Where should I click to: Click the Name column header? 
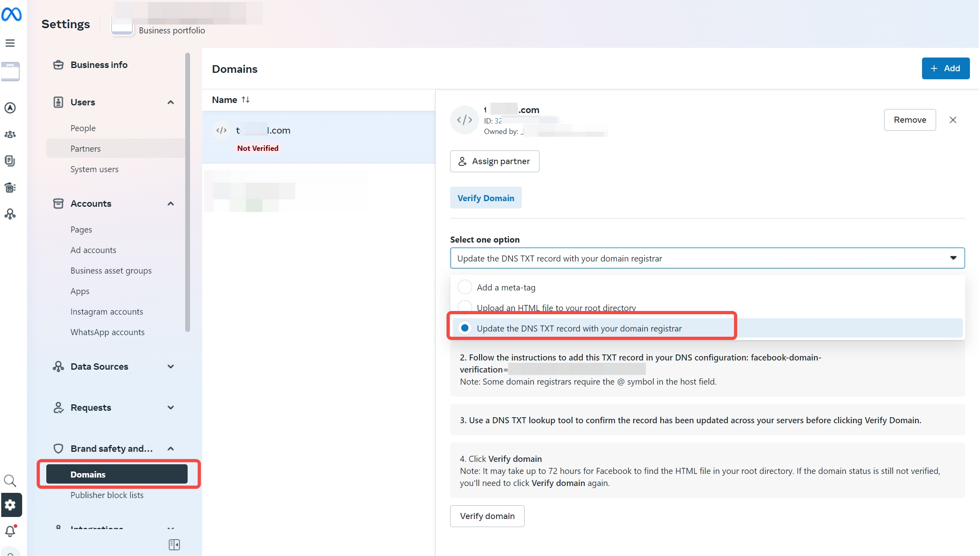coord(224,100)
